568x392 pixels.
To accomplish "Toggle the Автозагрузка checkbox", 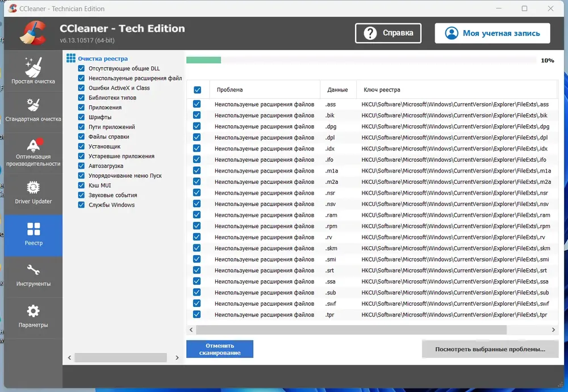I will point(81,166).
